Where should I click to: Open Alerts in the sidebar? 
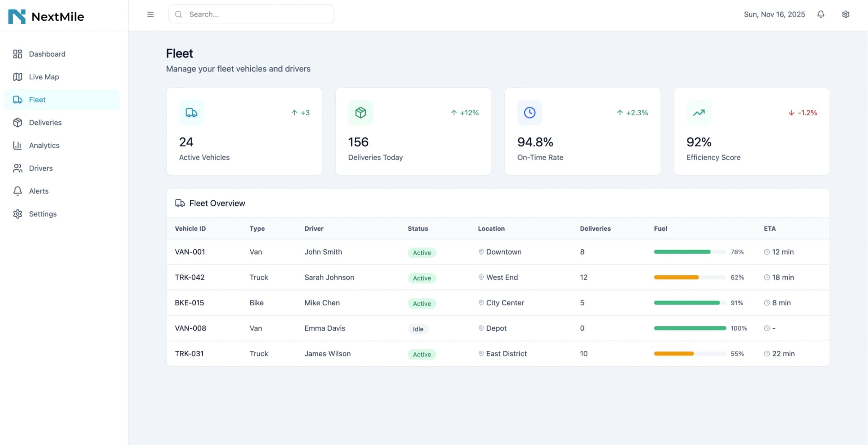[39, 191]
